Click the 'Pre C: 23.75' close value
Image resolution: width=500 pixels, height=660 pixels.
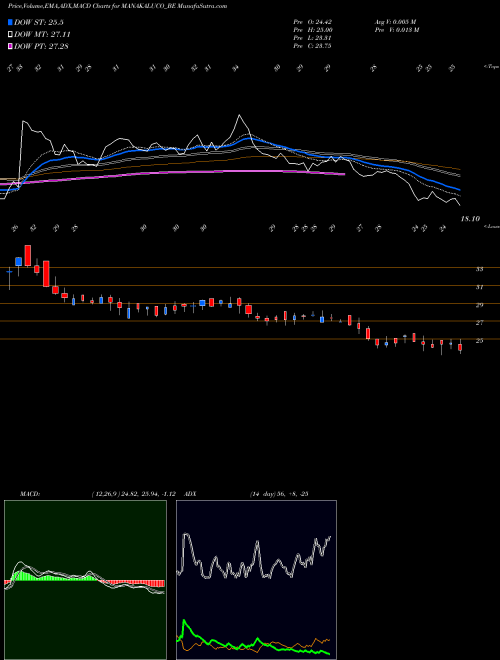click(312, 46)
